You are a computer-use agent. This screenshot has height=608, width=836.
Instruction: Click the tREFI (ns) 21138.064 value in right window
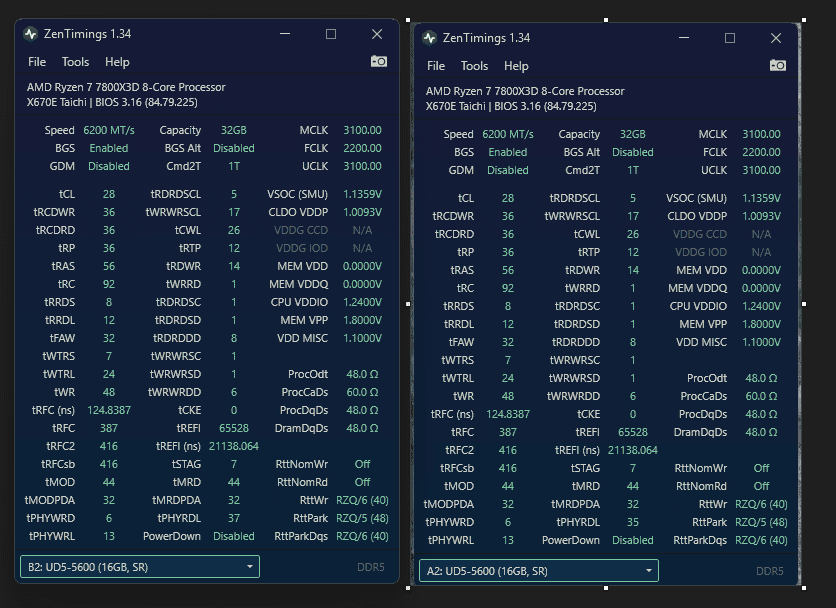click(x=632, y=450)
